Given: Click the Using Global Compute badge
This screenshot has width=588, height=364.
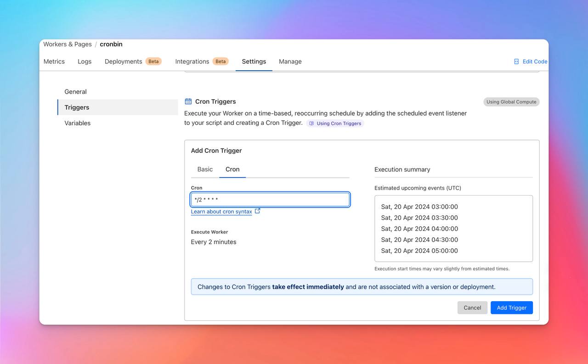Looking at the screenshot, I should (x=511, y=102).
